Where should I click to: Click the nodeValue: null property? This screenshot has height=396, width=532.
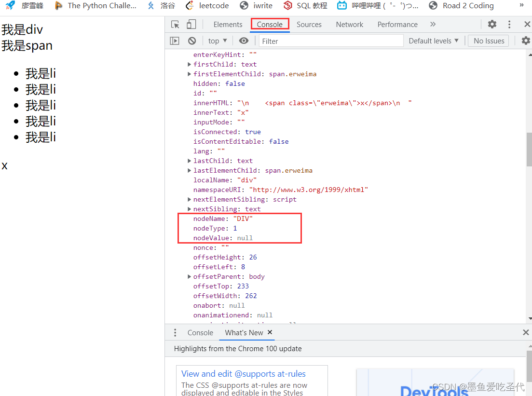tap(223, 238)
